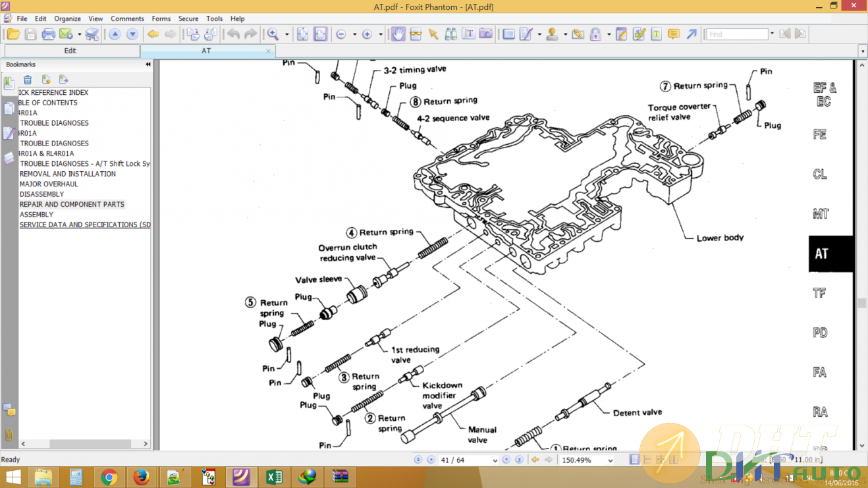Go to next page with down arrow icon
Screen dimensions: 868x488
[132, 34]
